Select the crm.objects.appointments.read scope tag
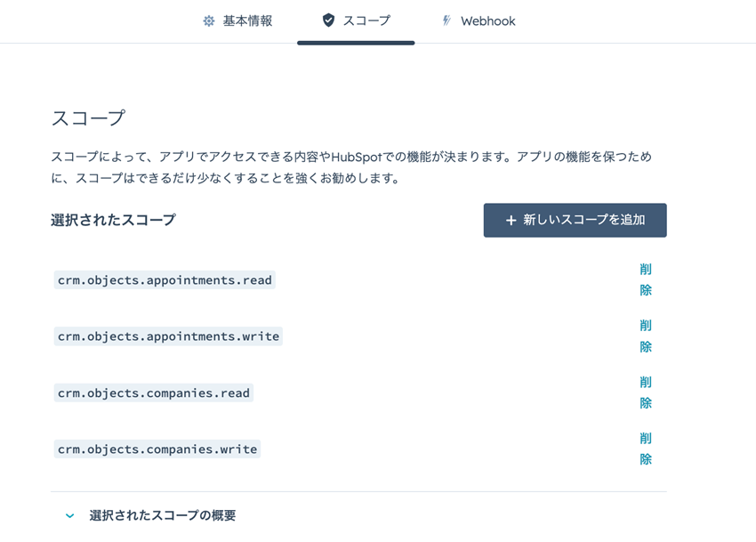Viewport: 756px width, 542px height. coord(165,280)
